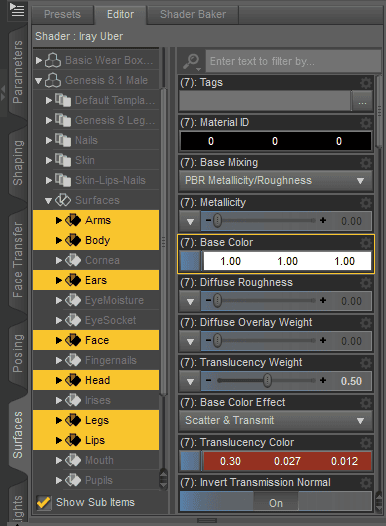
Task: Open Diffuse Roughness gear settings
Action: 366,283
